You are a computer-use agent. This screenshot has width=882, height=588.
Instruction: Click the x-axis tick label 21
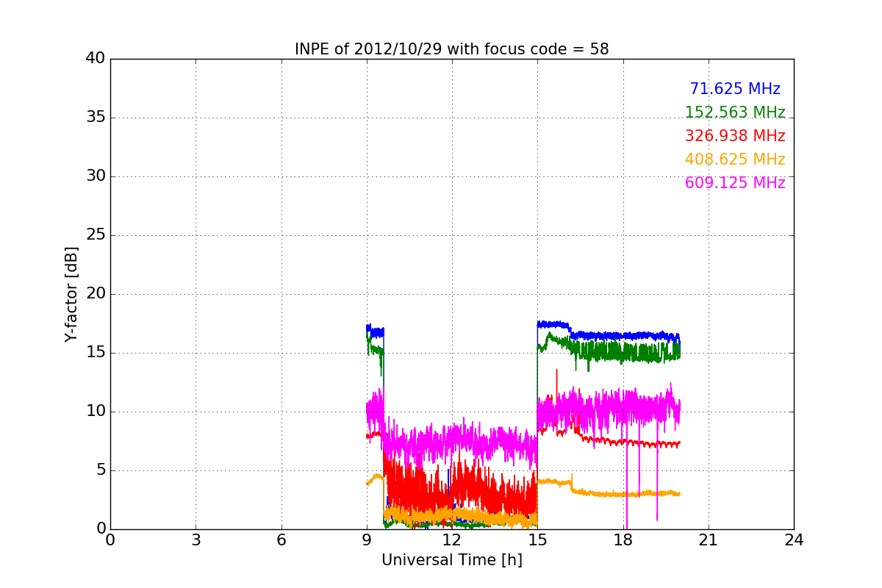pyautogui.click(x=709, y=540)
